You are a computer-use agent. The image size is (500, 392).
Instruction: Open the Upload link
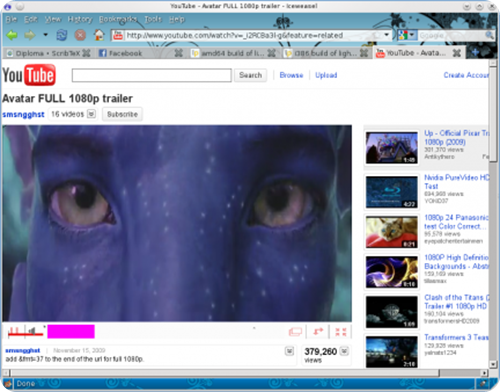click(326, 75)
